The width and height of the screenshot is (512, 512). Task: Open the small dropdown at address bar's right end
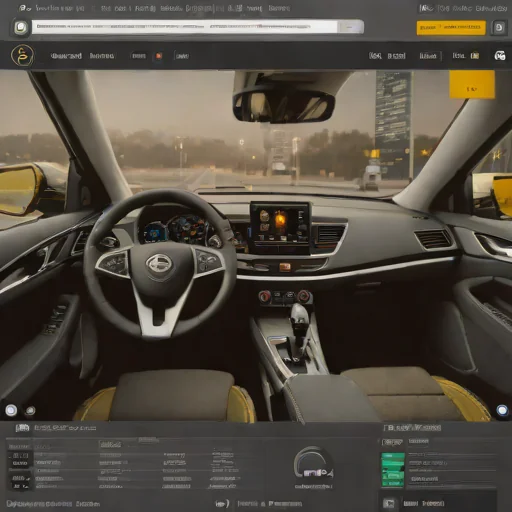pyautogui.click(x=350, y=27)
